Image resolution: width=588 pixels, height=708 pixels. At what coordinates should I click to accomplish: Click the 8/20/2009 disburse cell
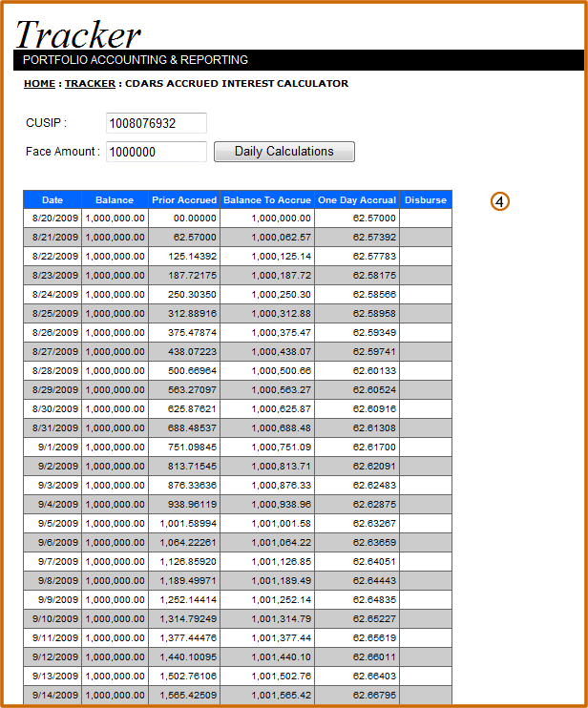[426, 219]
